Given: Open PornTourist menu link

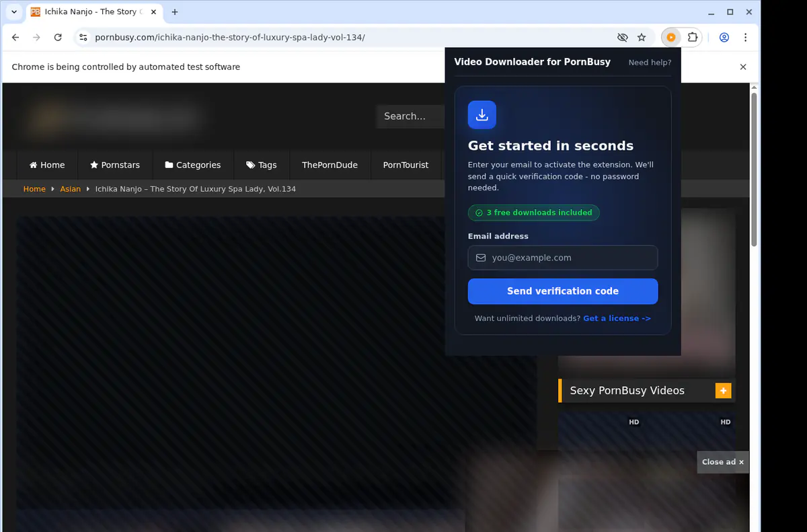Looking at the screenshot, I should pos(406,165).
